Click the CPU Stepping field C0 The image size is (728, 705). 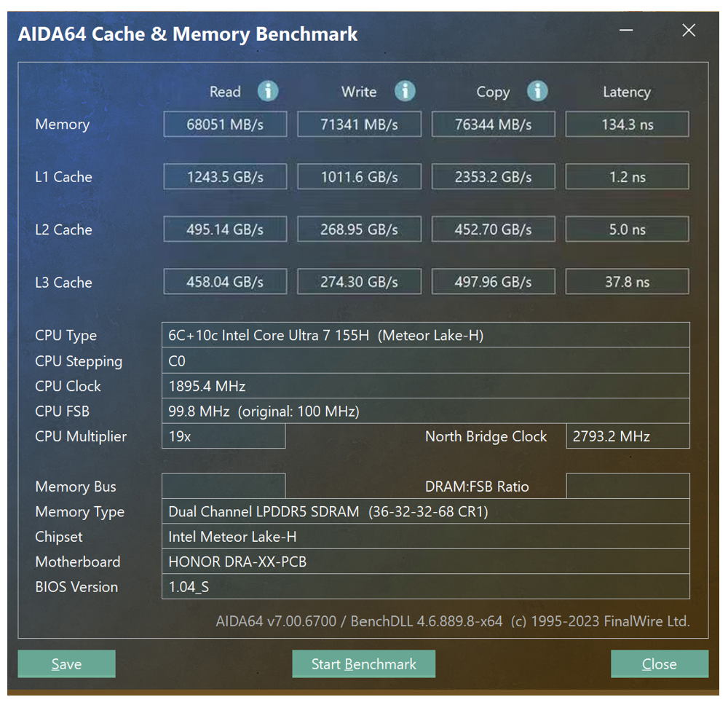tap(426, 361)
